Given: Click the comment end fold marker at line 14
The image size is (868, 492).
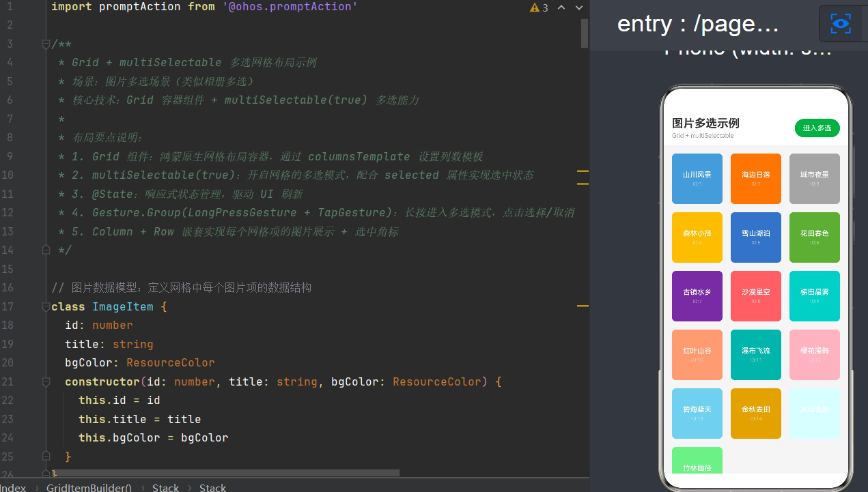Looking at the screenshot, I should 46,250.
